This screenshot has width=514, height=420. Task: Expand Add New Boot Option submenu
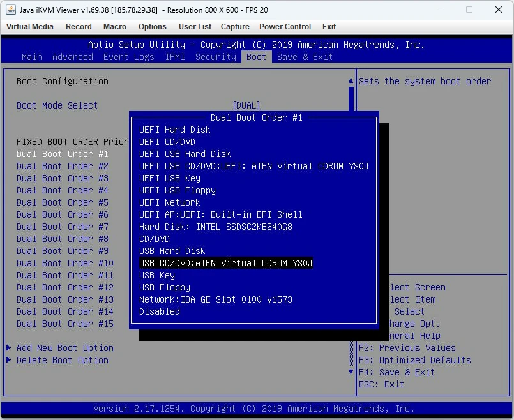click(65, 348)
